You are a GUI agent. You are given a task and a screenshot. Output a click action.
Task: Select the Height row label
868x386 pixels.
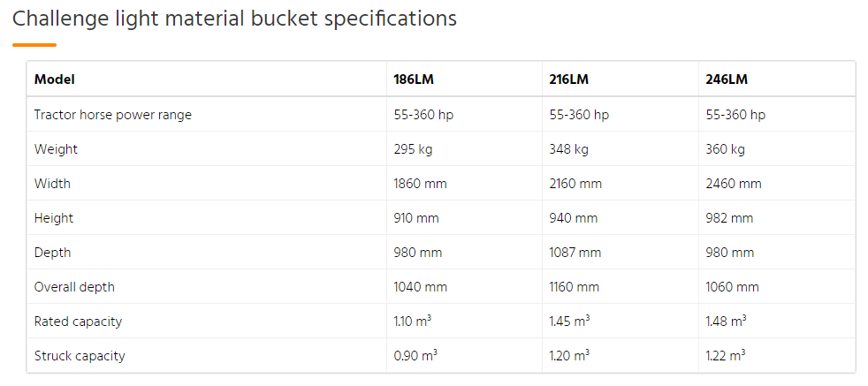pyautogui.click(x=54, y=218)
